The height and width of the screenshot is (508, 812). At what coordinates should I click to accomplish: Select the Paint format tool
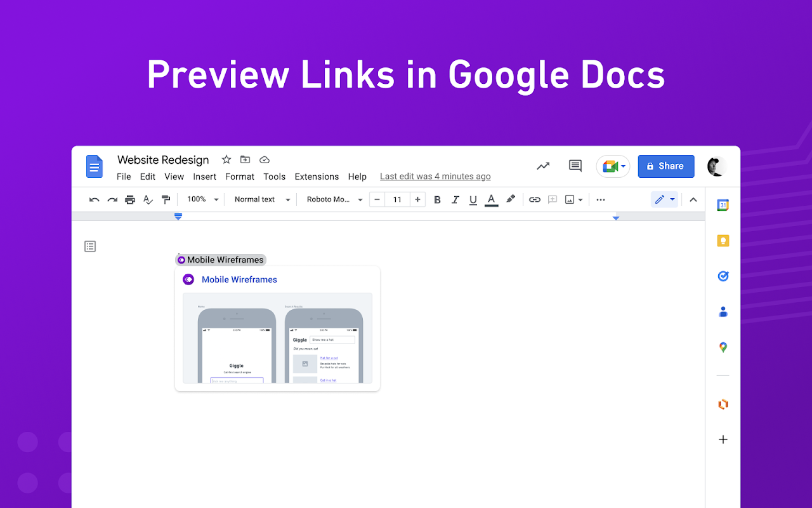click(x=166, y=199)
